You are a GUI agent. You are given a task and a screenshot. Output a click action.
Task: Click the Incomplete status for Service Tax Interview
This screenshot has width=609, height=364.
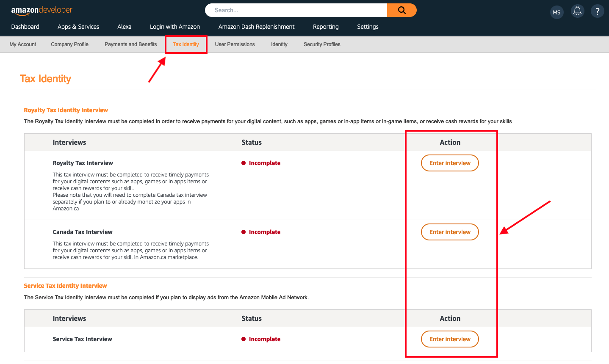tap(261, 339)
